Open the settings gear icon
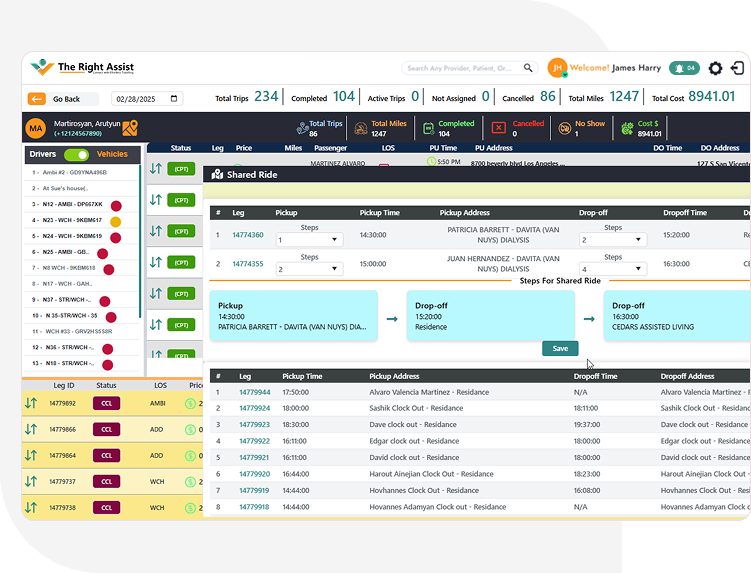Screen dimensions: 751x573 tap(715, 68)
